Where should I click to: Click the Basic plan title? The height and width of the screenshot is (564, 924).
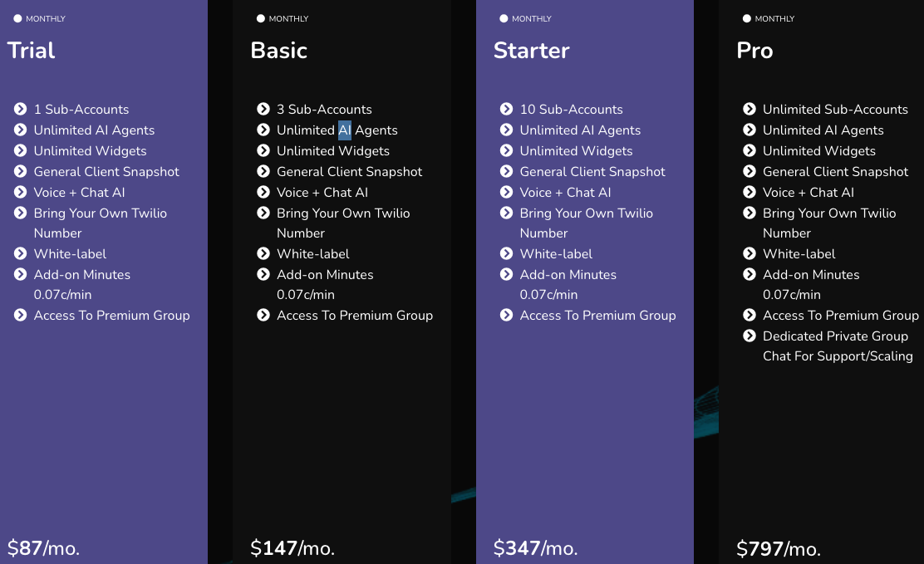tap(278, 51)
